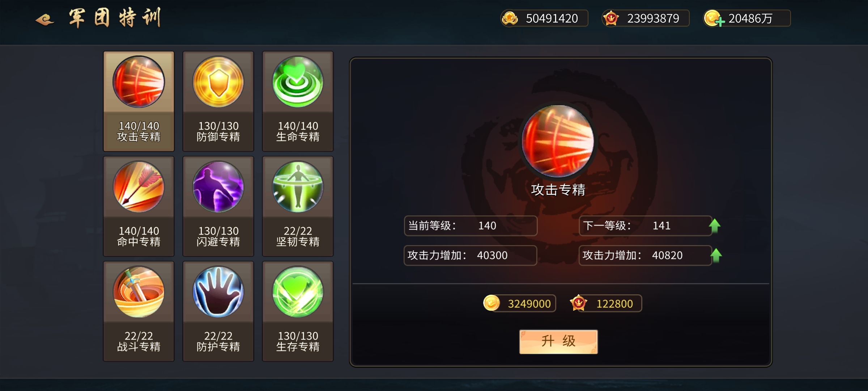Tap the 122800 medal cost field

pyautogui.click(x=606, y=303)
